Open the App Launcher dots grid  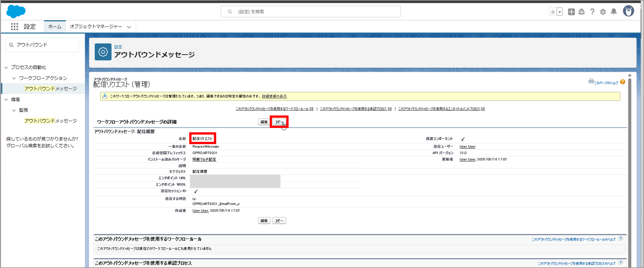point(14,26)
